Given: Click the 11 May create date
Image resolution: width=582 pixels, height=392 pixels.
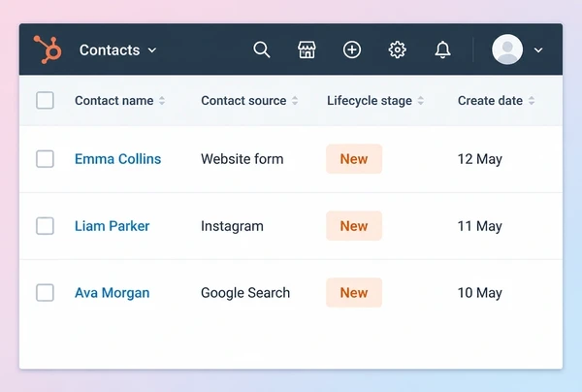Looking at the screenshot, I should [x=480, y=226].
